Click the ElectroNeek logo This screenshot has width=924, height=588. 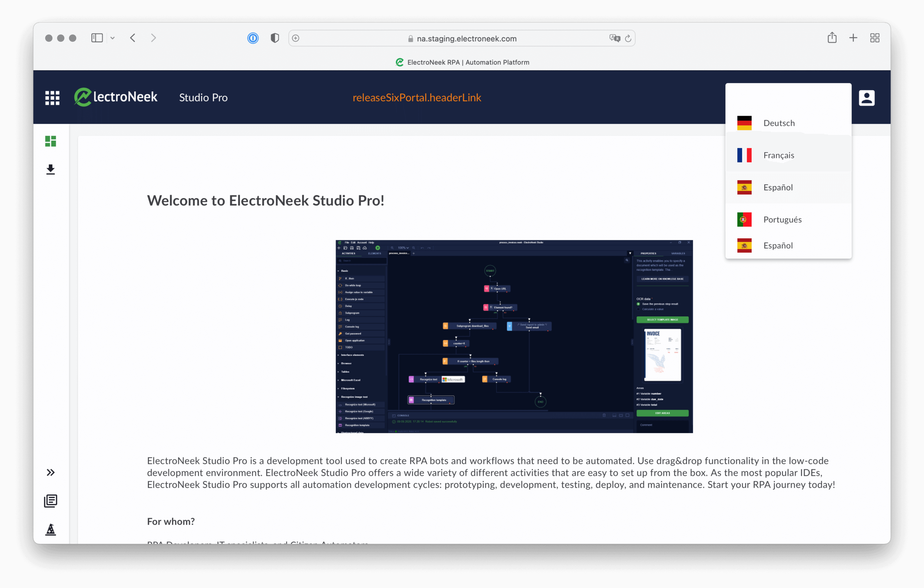coord(116,97)
